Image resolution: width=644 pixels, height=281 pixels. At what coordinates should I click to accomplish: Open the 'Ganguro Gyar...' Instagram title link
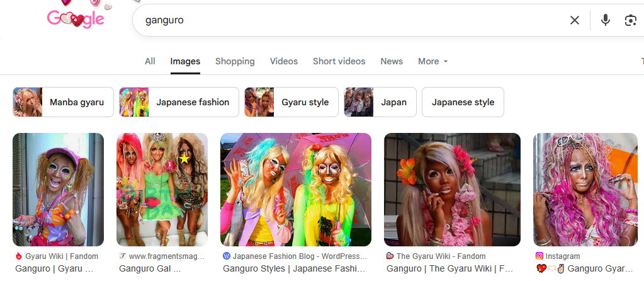(x=585, y=268)
